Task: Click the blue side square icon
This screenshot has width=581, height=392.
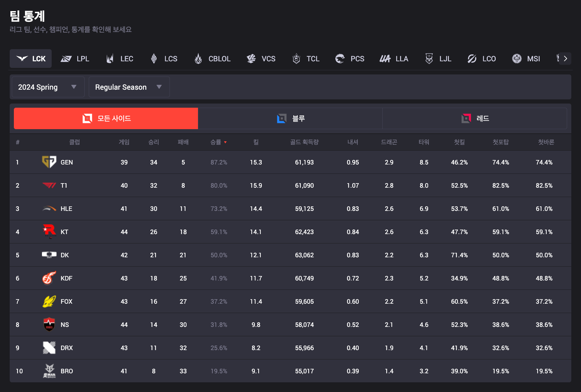Action: coord(282,118)
